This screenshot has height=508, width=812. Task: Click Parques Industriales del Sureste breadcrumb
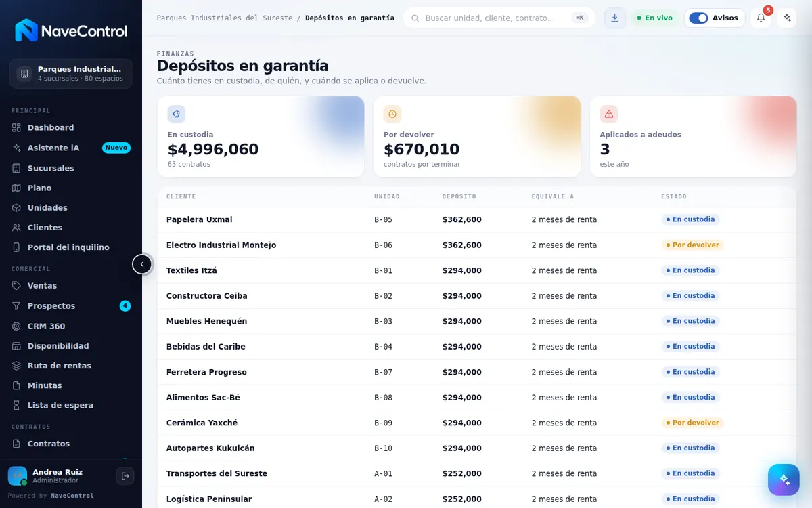point(225,18)
